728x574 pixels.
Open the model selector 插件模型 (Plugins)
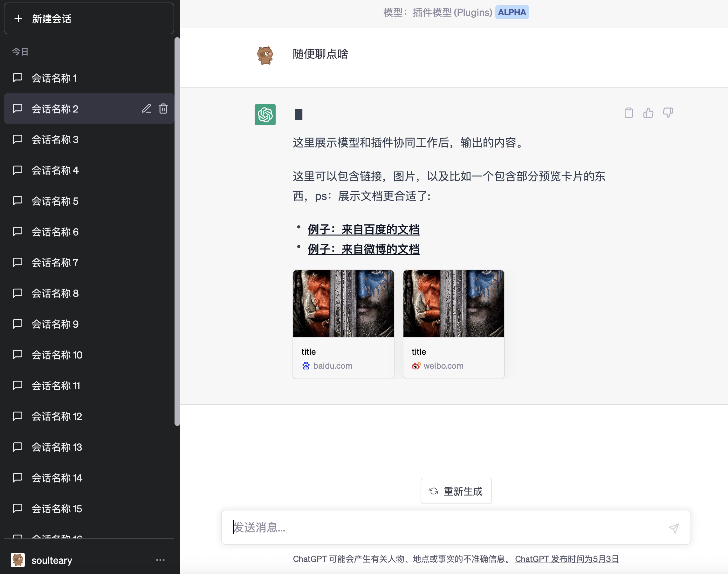[452, 12]
